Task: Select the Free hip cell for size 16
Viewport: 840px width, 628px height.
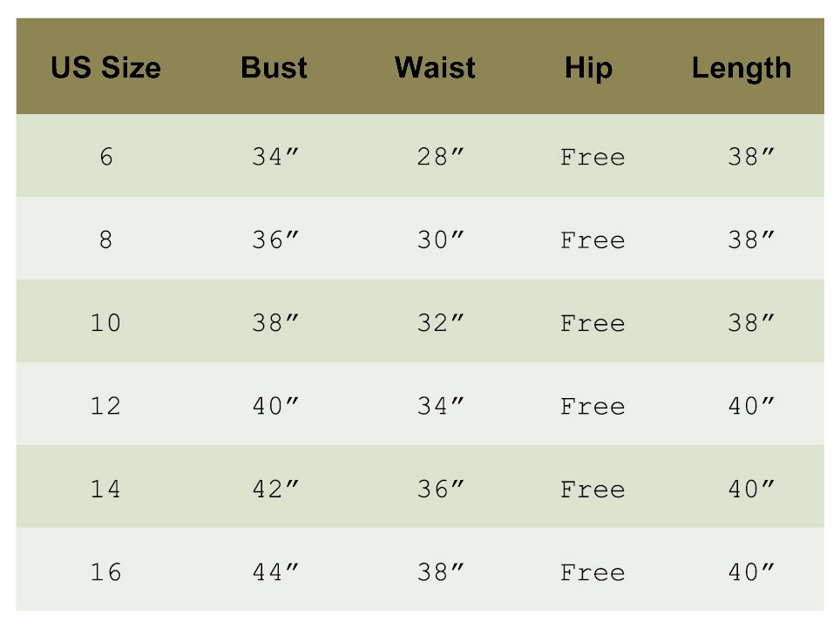Action: 593,573
